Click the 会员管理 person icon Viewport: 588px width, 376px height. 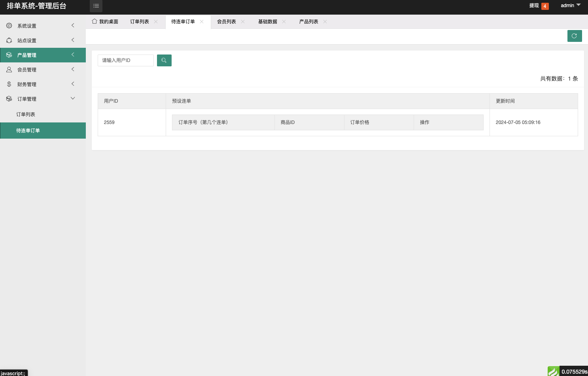pos(9,70)
